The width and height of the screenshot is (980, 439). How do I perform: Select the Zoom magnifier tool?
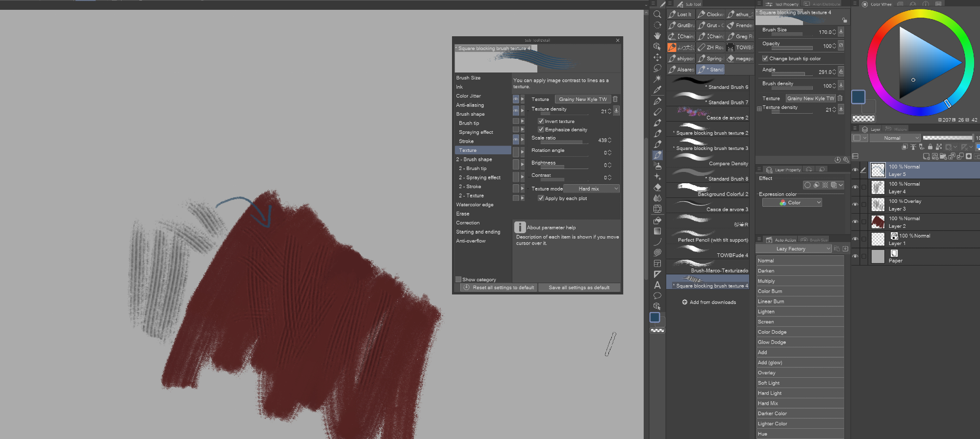tap(657, 14)
